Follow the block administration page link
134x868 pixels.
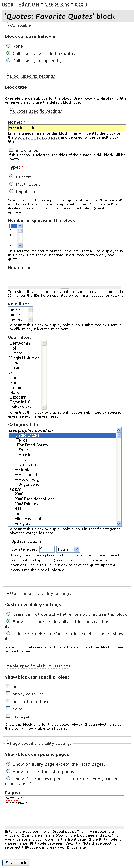click(x=37, y=137)
